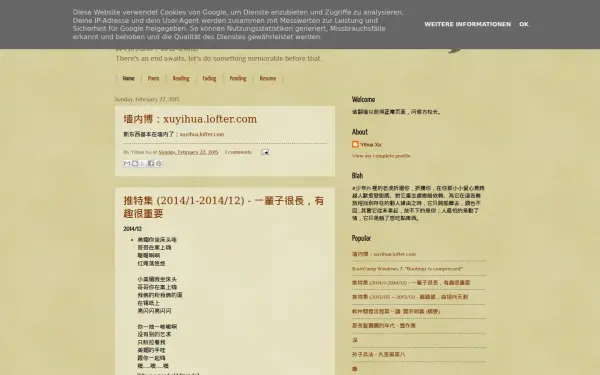The image size is (600, 375).
Task: Open popular post BootCamp Windows 7
Action: tap(407, 269)
